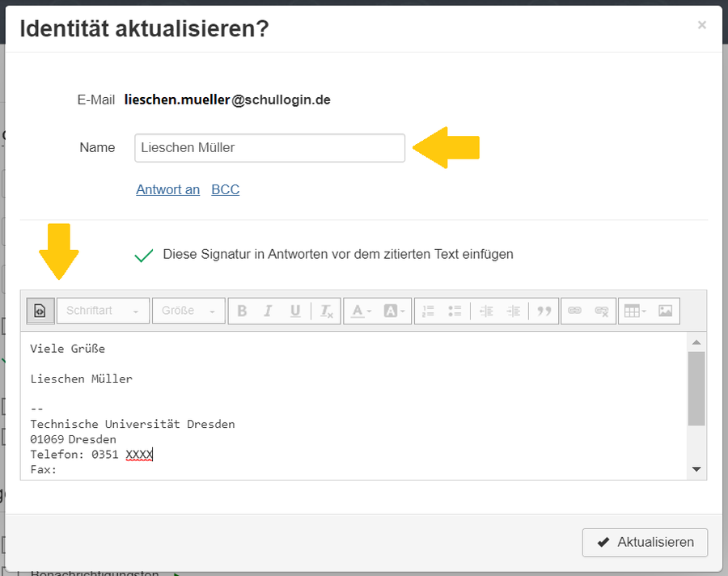This screenshot has width=728, height=576.
Task: Click the Antwort an link
Action: coord(167,190)
